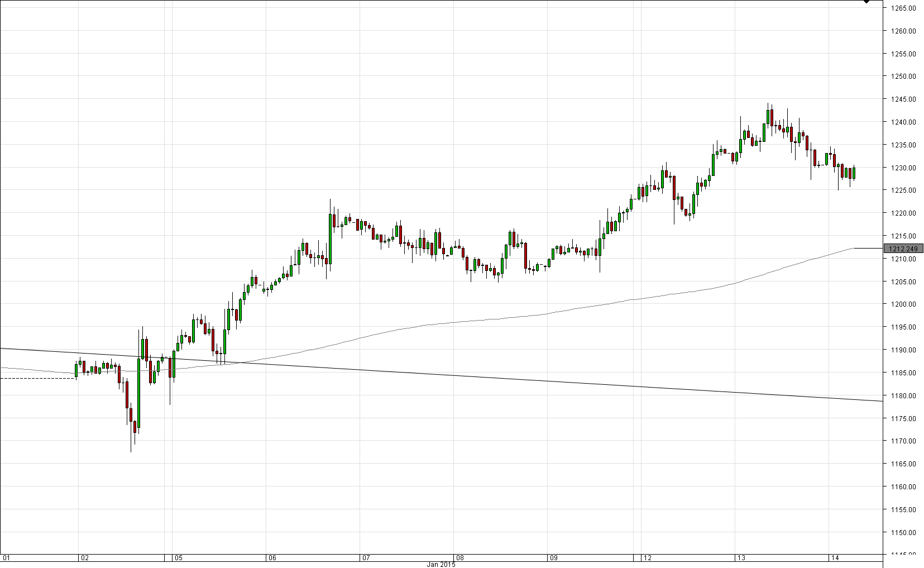Click the 05 date label on time axis
This screenshot has height=568, width=924.
(178, 557)
